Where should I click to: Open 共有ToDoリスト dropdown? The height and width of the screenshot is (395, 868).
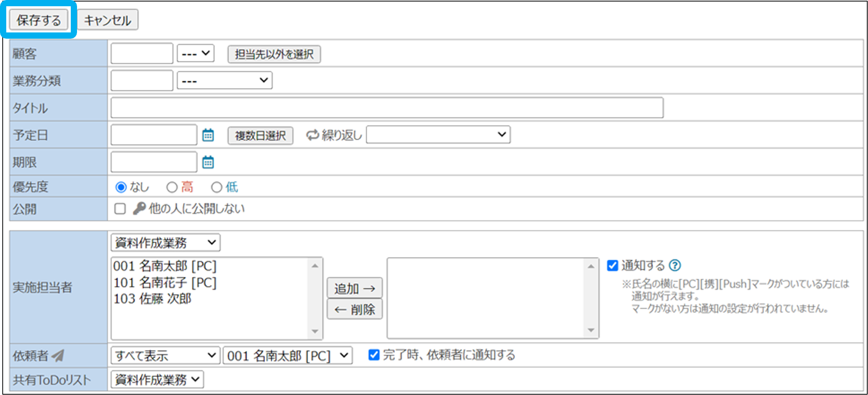(157, 379)
